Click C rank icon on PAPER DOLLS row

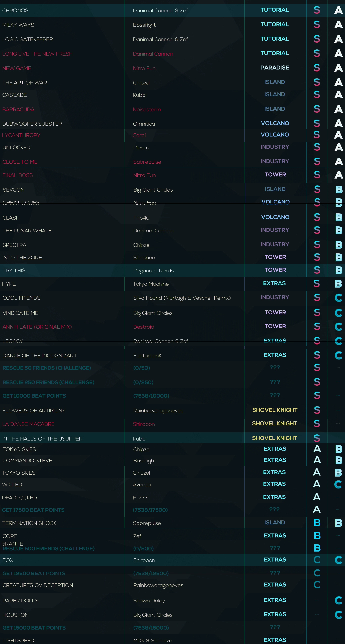(338, 600)
